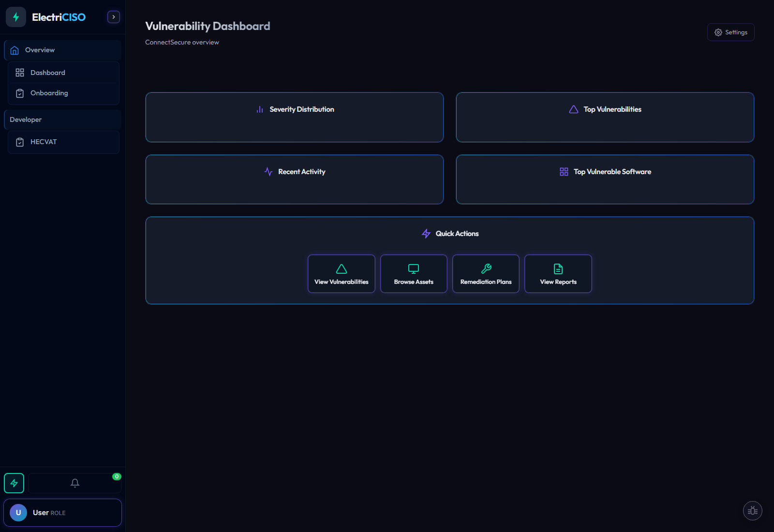Viewport: 774px width, 532px height.
Task: Toggle the sidebar collapse arrow next to ElectriCISO
Action: tap(113, 16)
